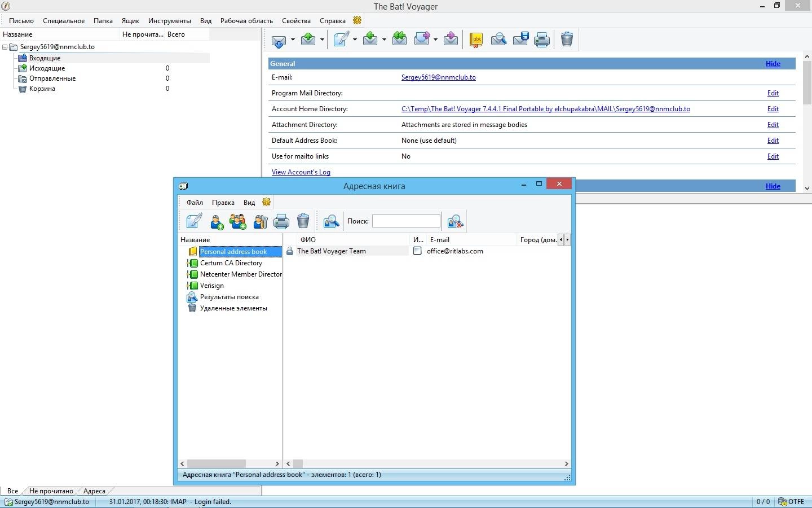Open Reply dropdown arrow
This screenshot has height=508, width=812.
pos(384,40)
